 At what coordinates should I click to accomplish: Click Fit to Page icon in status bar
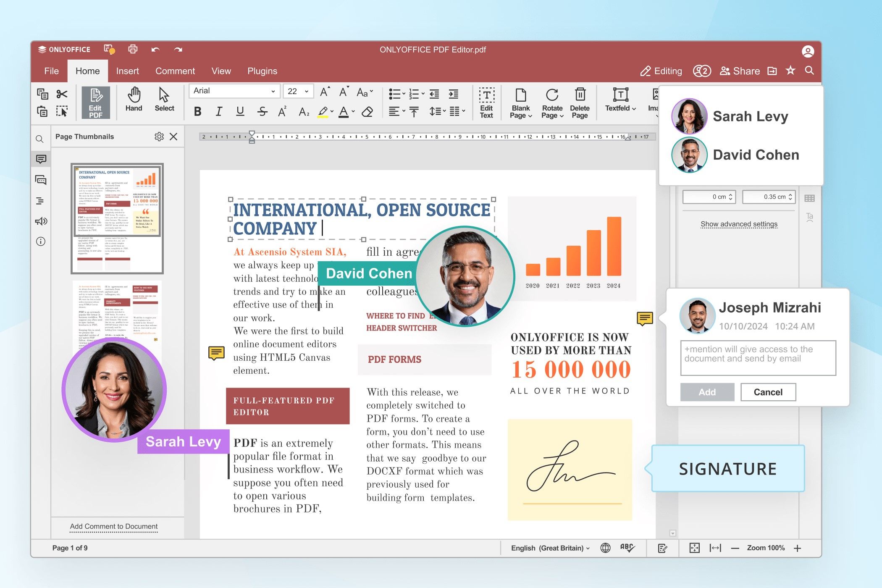pos(695,548)
